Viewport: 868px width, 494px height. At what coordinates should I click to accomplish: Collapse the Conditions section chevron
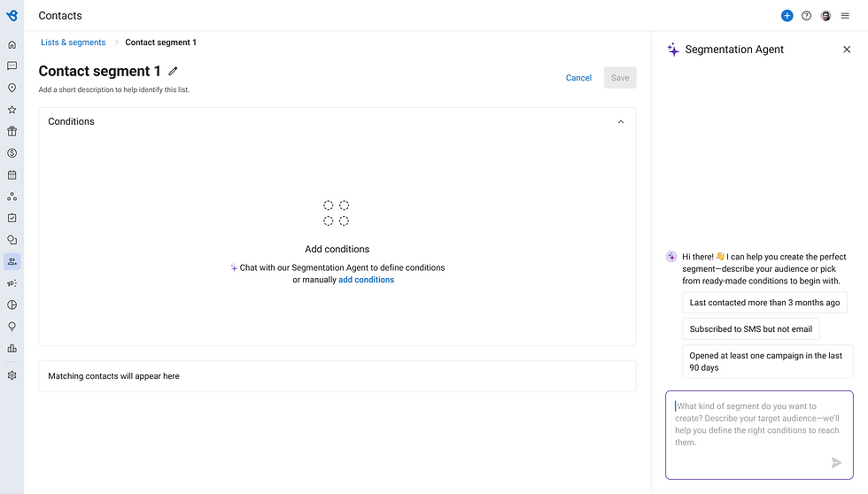point(621,121)
